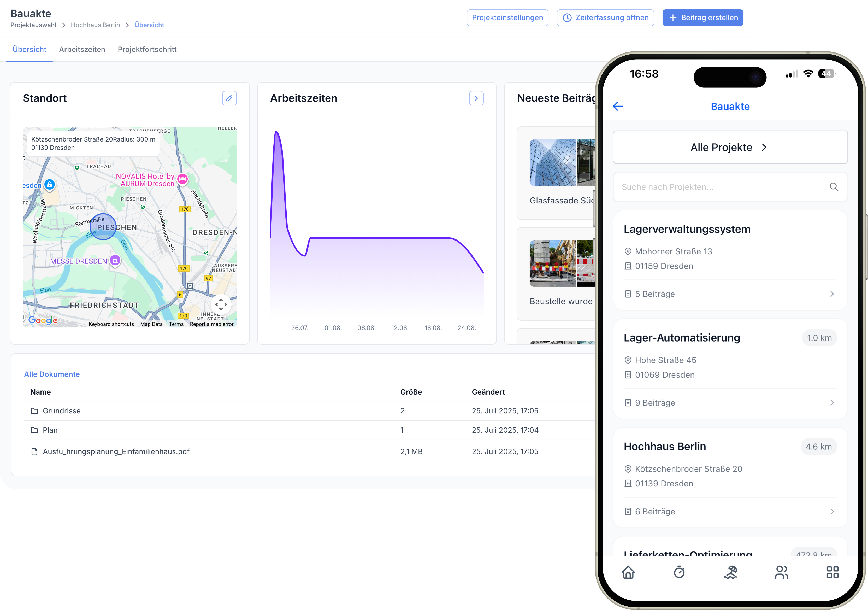Click the pencil edit icon in Standort
The width and height of the screenshot is (868, 610).
(229, 98)
